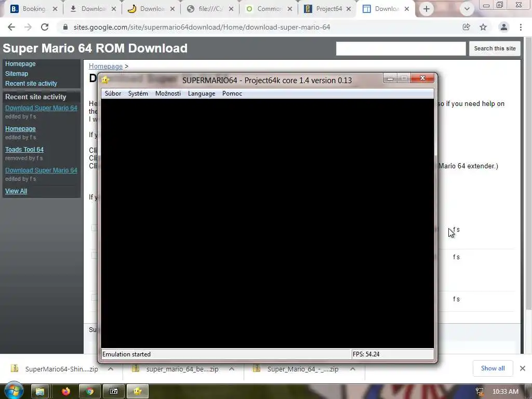Click the site lock icon in address bar
Screen dimensions: 532x399
pyautogui.click(x=65, y=27)
